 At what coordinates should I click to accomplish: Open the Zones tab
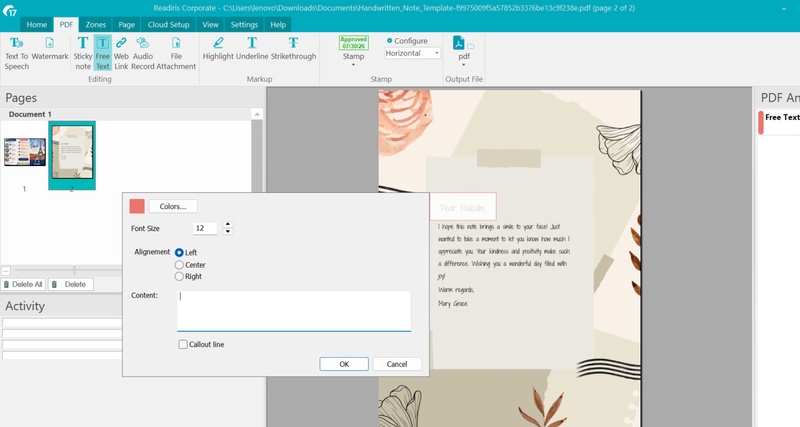[95, 24]
